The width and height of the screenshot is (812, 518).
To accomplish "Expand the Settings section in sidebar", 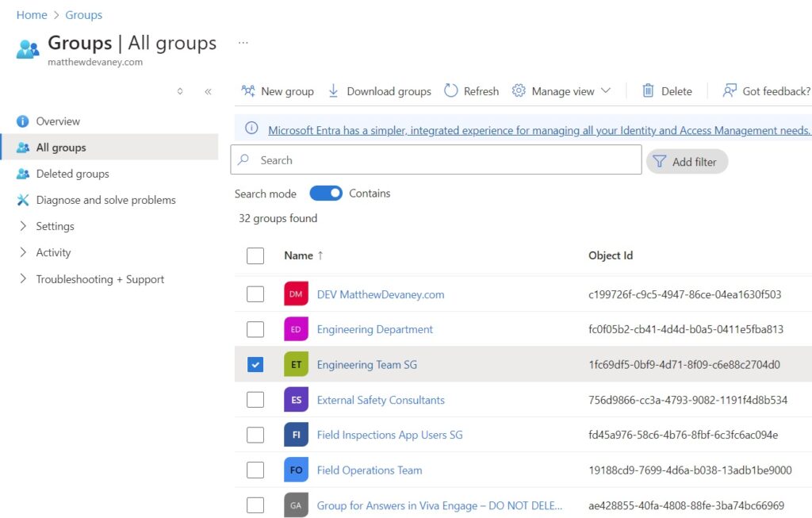I will click(x=23, y=226).
